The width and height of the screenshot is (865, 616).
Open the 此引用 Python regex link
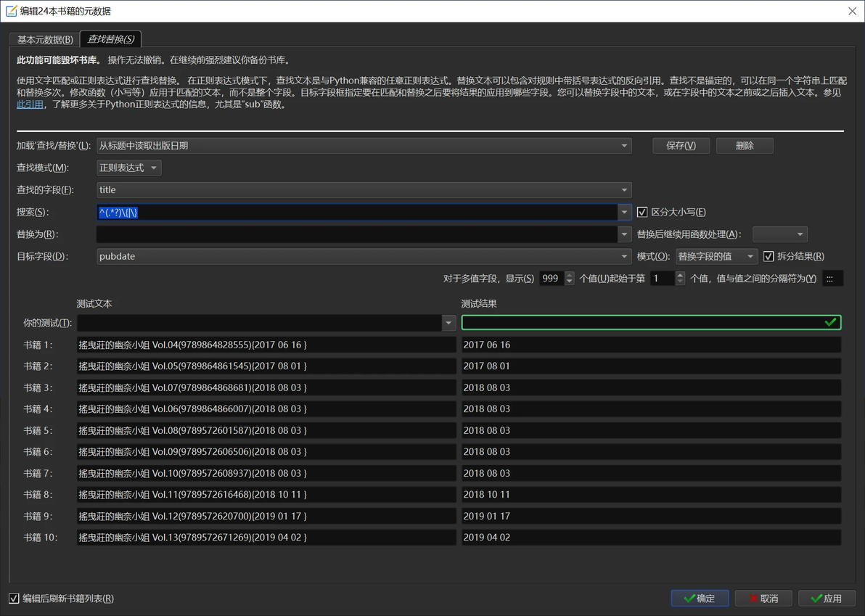click(30, 104)
